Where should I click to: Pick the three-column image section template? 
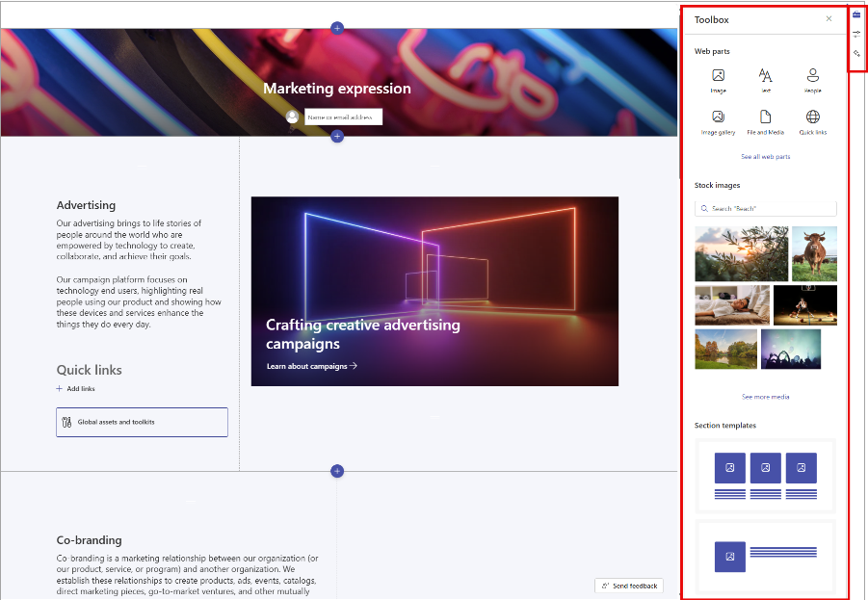(765, 476)
